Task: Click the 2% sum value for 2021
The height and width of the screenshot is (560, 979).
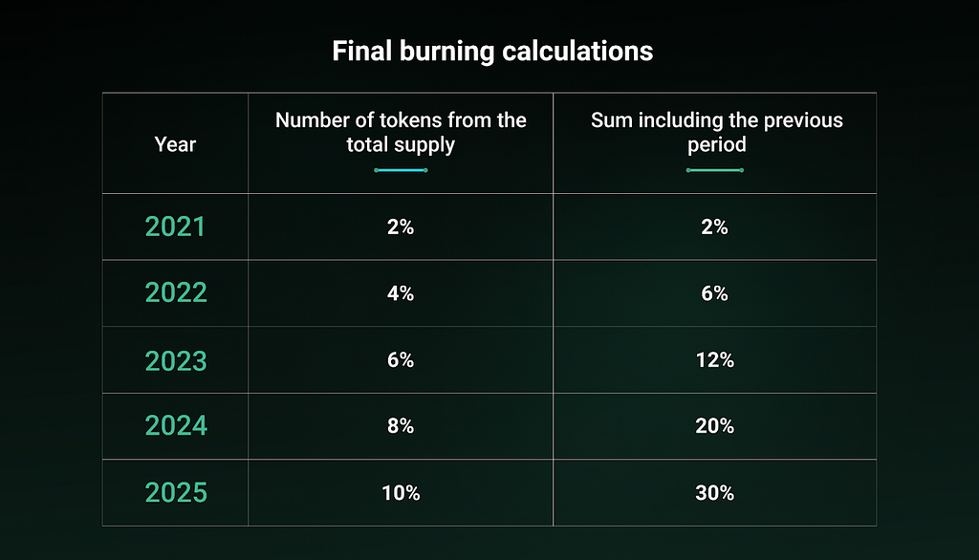Action: (714, 227)
